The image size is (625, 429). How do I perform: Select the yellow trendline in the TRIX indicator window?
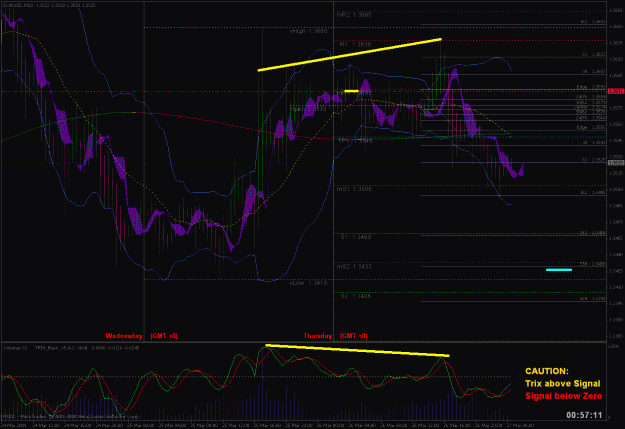357,350
